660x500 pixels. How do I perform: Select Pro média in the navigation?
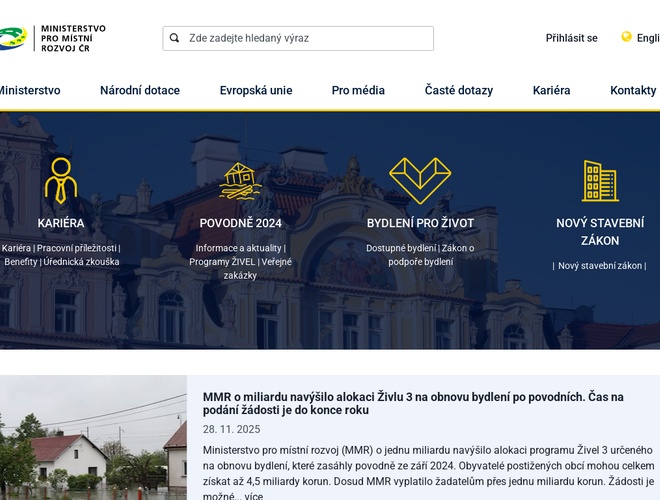pyautogui.click(x=358, y=90)
